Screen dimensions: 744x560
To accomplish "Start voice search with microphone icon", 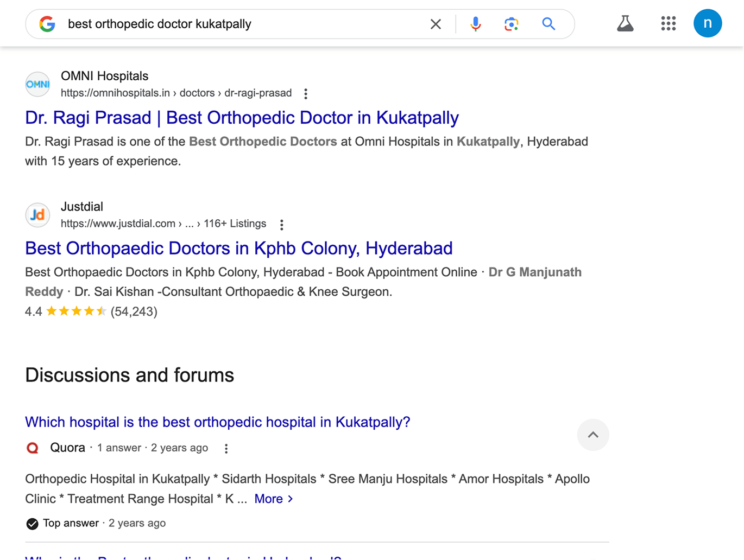I will tap(475, 24).
